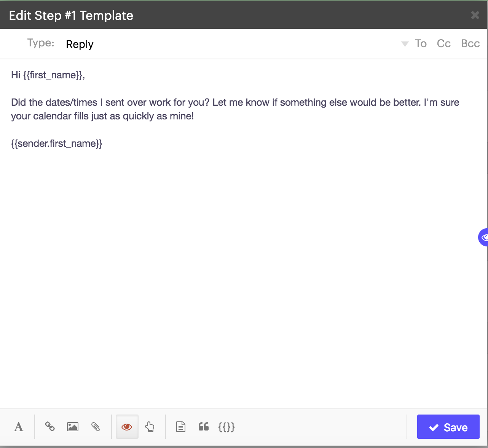Add a Cc recipient field

pos(443,43)
